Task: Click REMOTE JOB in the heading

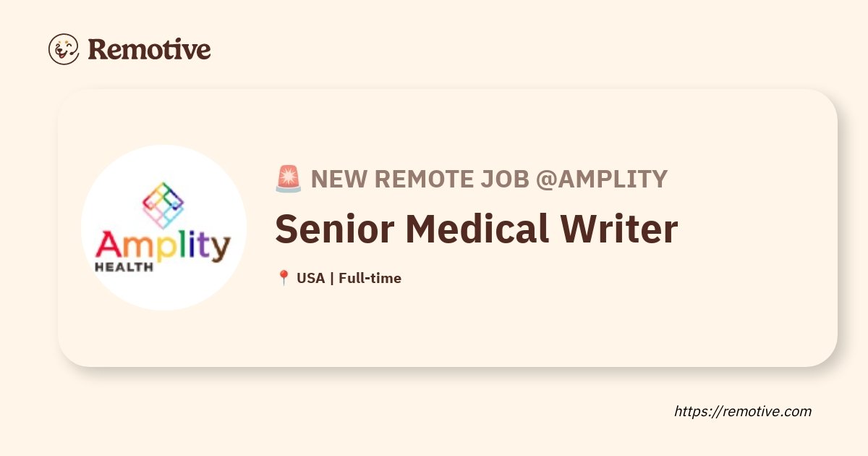Action: 448,179
